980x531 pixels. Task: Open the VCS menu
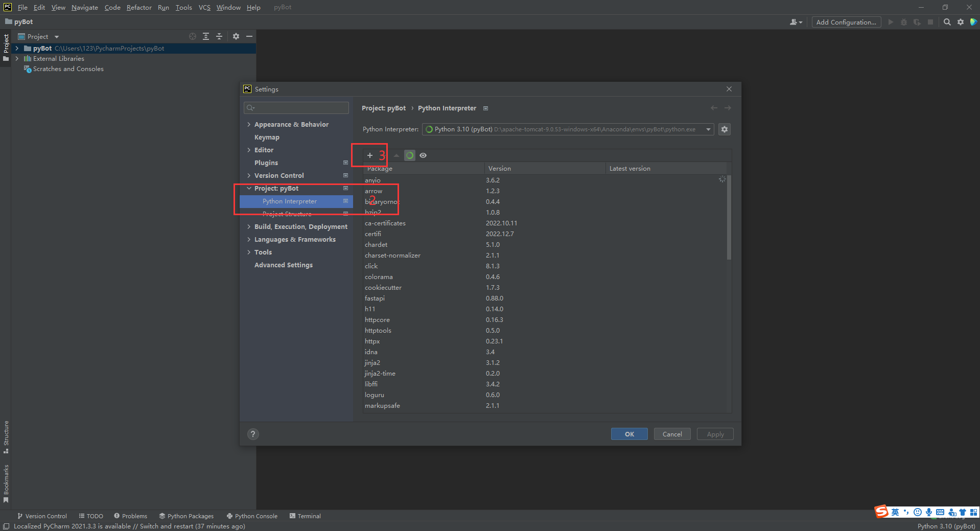point(204,7)
